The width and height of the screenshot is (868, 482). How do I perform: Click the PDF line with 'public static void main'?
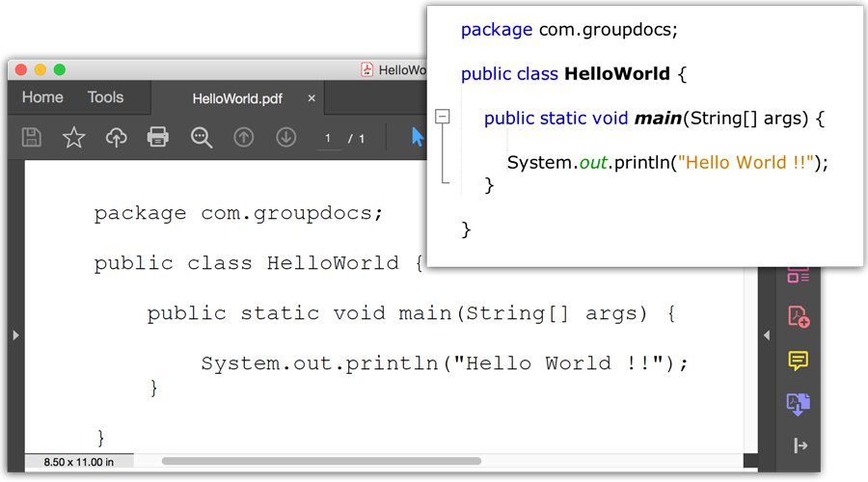[x=411, y=313]
